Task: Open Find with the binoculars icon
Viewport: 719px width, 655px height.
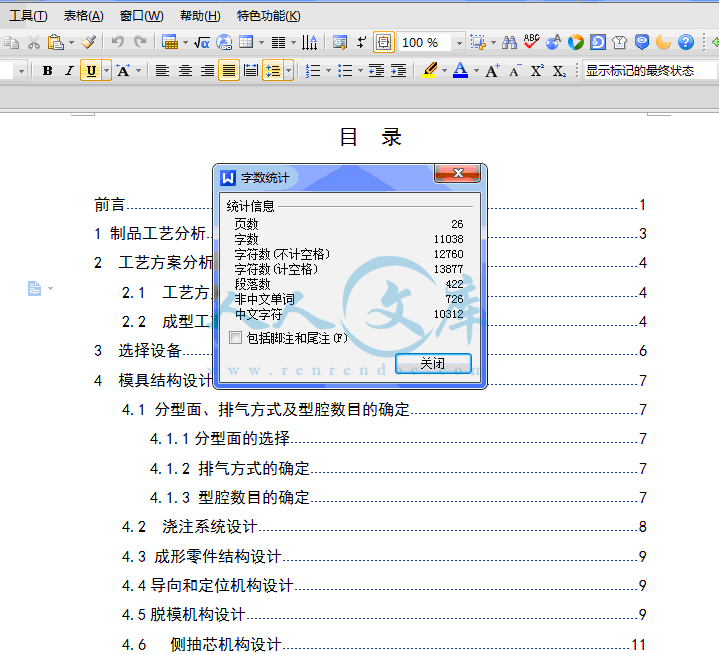Action: coord(509,43)
